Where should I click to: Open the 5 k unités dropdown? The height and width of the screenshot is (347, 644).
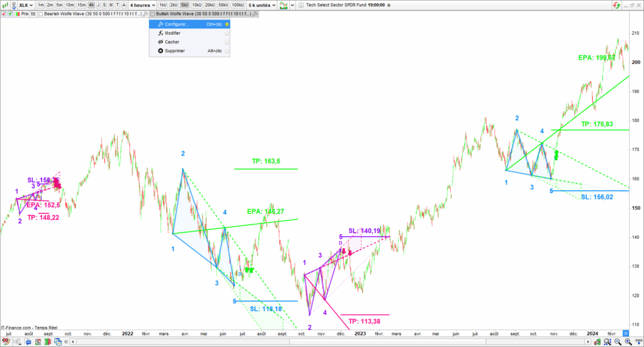[262, 4]
